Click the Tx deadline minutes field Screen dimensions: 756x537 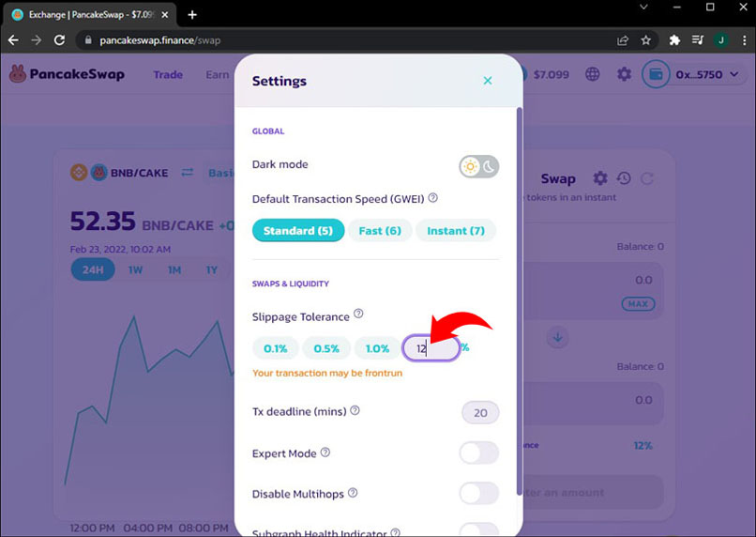480,412
